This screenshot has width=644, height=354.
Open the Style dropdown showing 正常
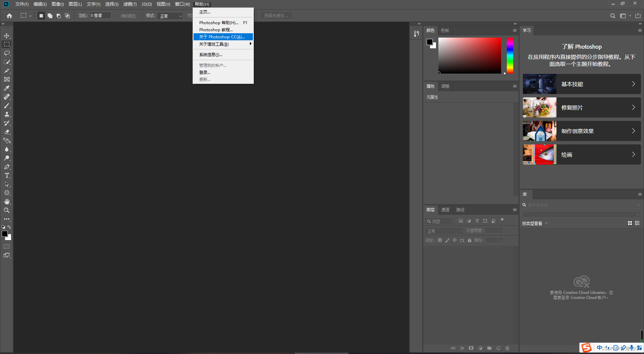click(170, 16)
